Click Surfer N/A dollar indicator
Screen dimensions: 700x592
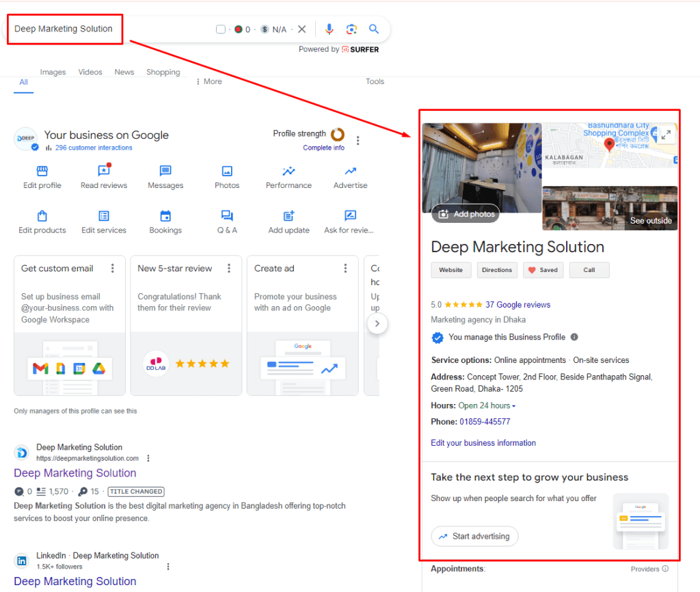tap(273, 29)
